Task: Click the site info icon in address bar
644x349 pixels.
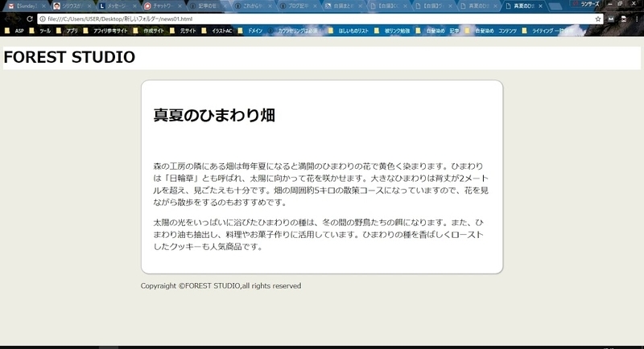Action: coord(43,18)
